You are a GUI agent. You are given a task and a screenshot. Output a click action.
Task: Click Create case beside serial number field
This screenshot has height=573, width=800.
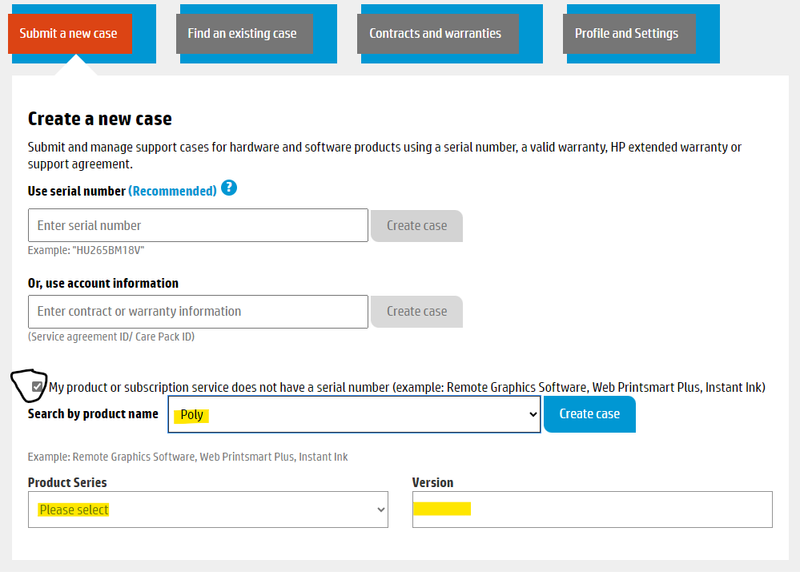[416, 226]
